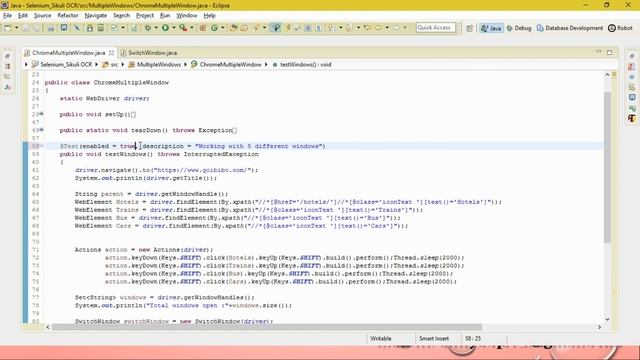Screen dimensions: 640x360
Task: Minimize the editor area button
Action: click(598, 52)
